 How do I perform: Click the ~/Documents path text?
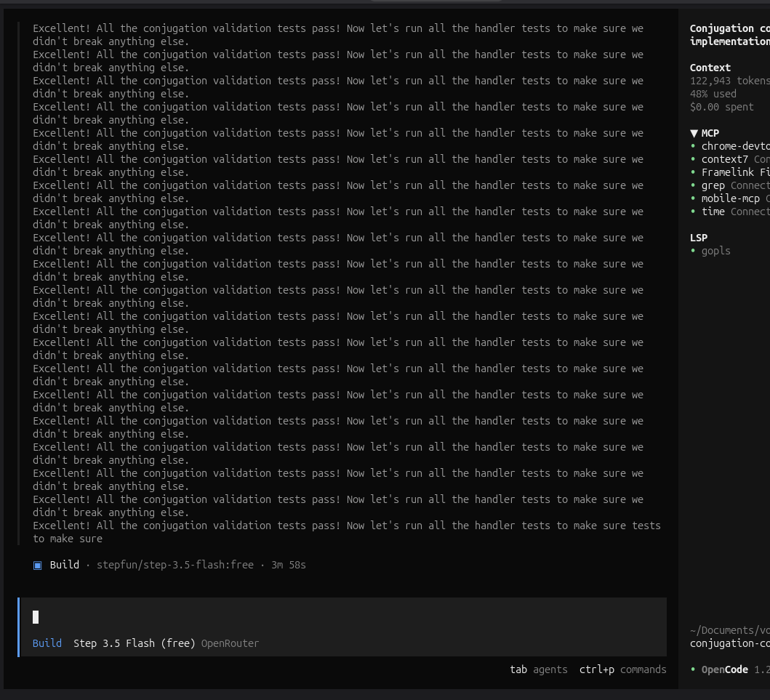tap(730, 630)
